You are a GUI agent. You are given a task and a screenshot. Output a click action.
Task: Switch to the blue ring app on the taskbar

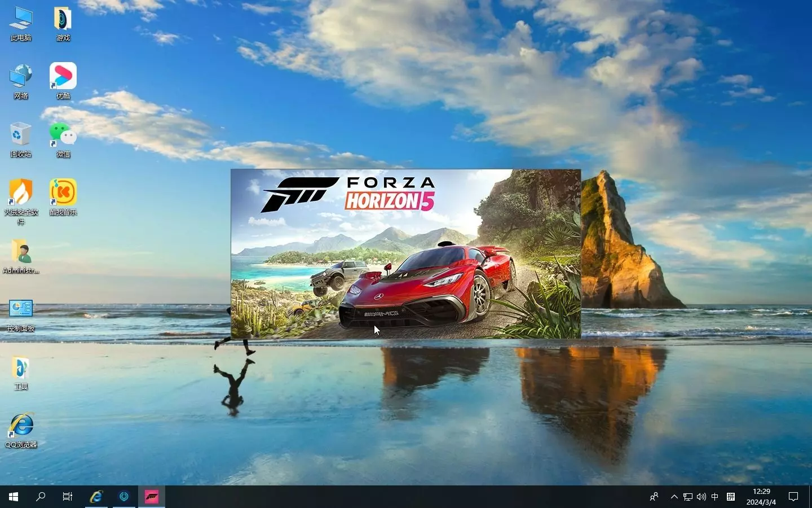click(124, 497)
